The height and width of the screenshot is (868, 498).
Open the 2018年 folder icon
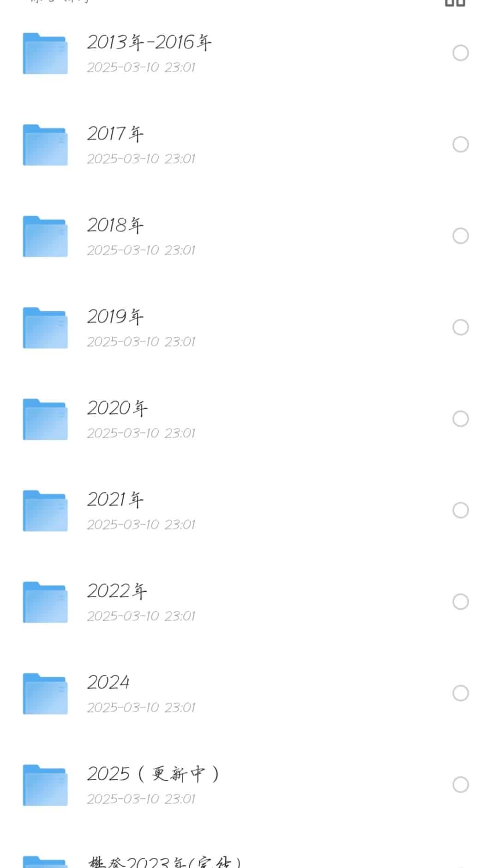pos(45,237)
